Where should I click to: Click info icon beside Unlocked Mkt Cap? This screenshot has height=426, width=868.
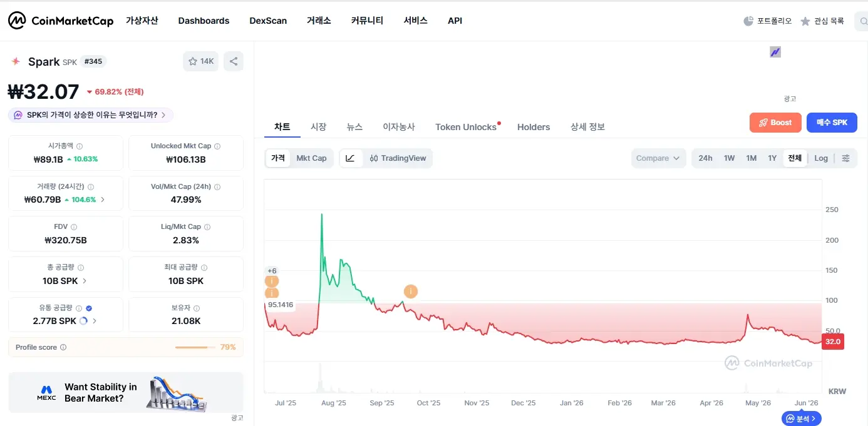[x=217, y=146]
